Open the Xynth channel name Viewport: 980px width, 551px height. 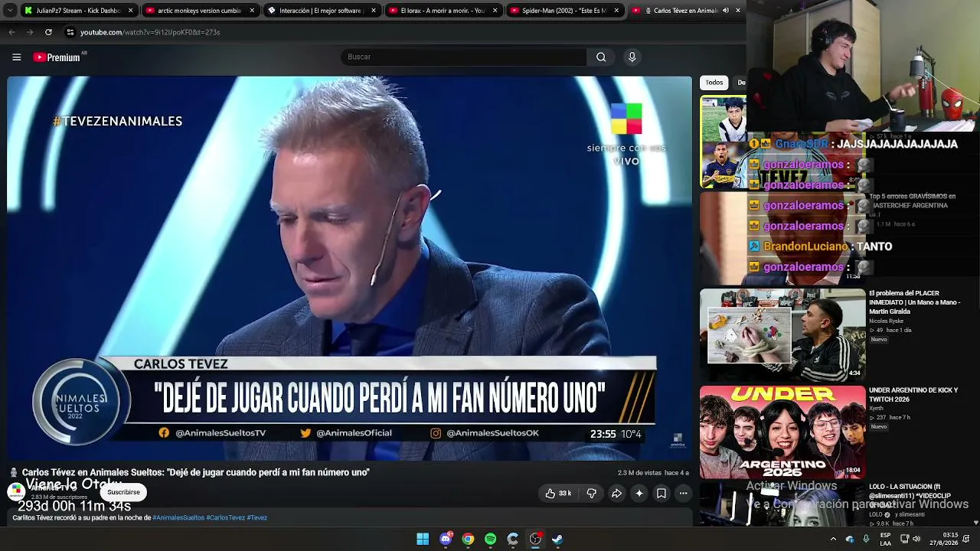tap(877, 409)
